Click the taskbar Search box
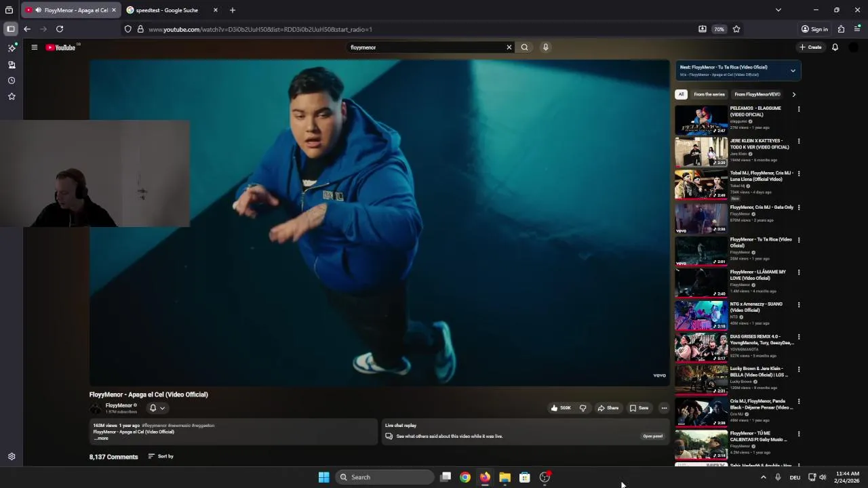868x488 pixels. 384,477
